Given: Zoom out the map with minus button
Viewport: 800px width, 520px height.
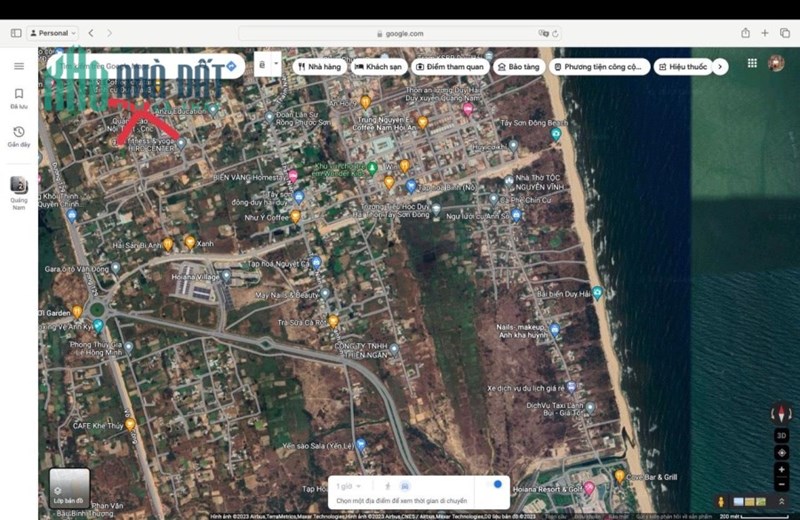Looking at the screenshot, I should coord(781,484).
